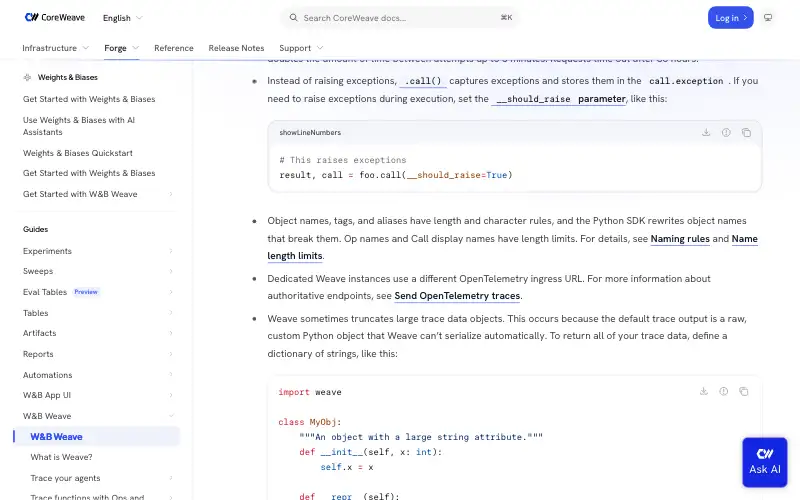This screenshot has height=500, width=800.
Task: Click the Guides heading
Action: point(35,229)
